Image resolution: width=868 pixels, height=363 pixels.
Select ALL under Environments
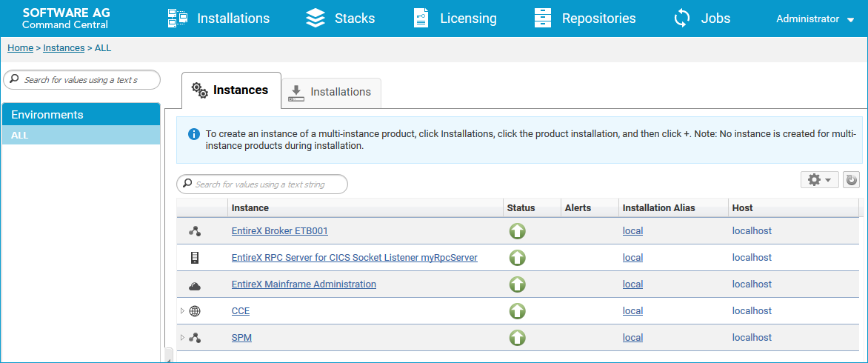[x=81, y=135]
